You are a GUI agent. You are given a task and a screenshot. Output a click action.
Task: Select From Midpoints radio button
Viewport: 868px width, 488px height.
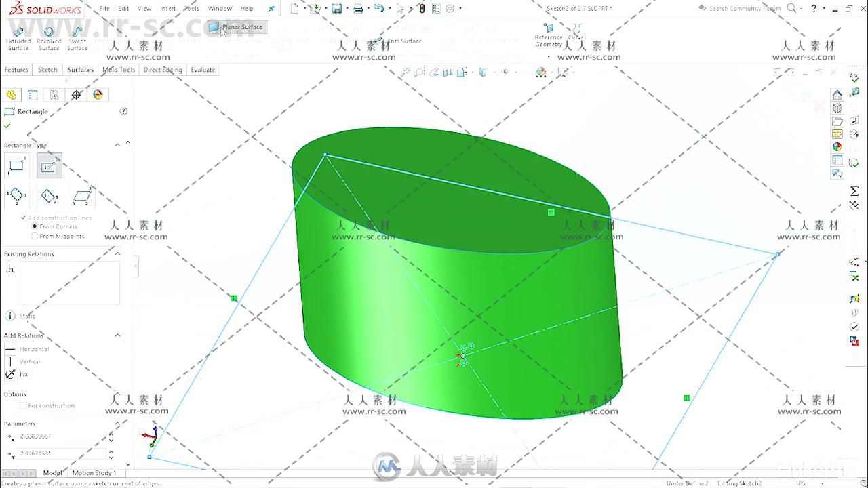pos(35,236)
